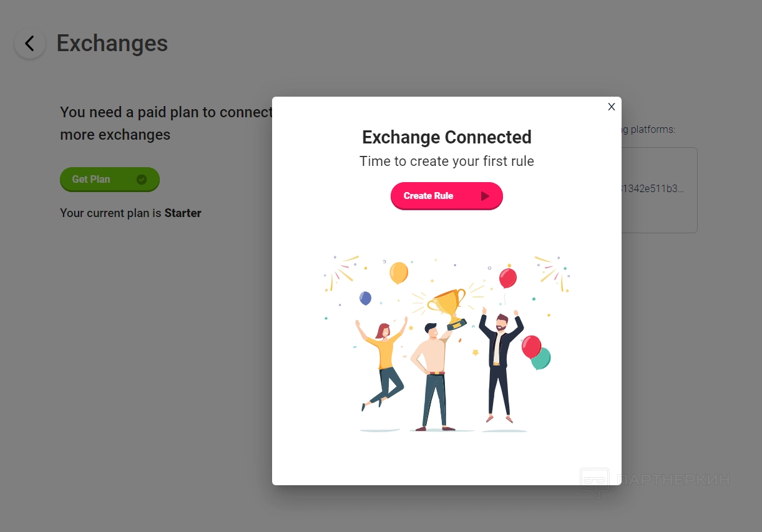Click the bold Starter plan name

[183, 213]
